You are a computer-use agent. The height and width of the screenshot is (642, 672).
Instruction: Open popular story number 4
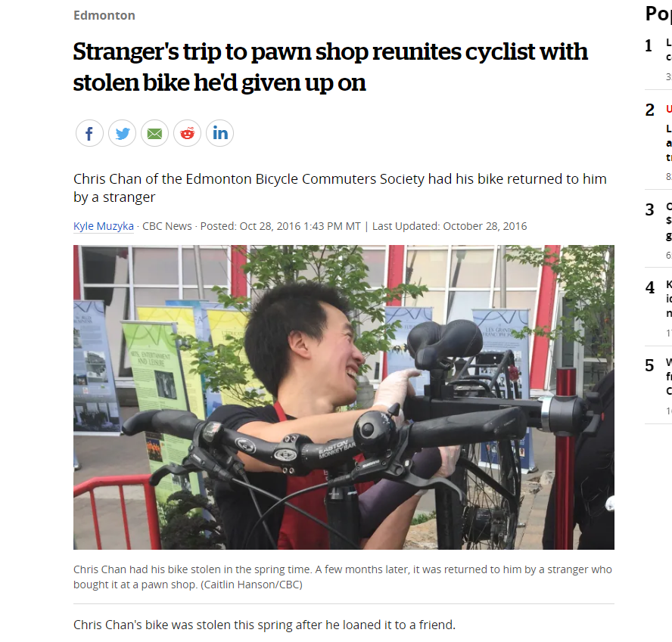coord(658,308)
